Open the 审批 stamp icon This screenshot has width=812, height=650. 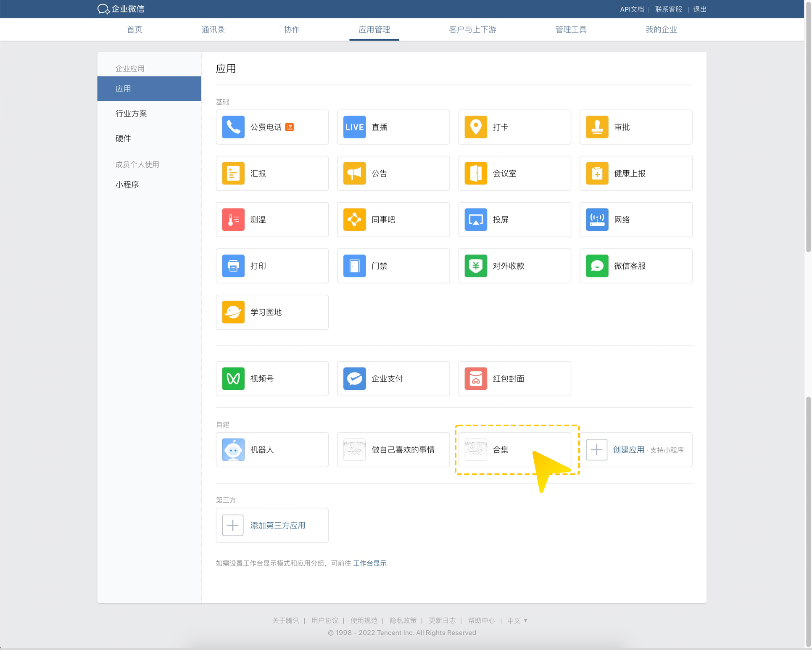597,127
